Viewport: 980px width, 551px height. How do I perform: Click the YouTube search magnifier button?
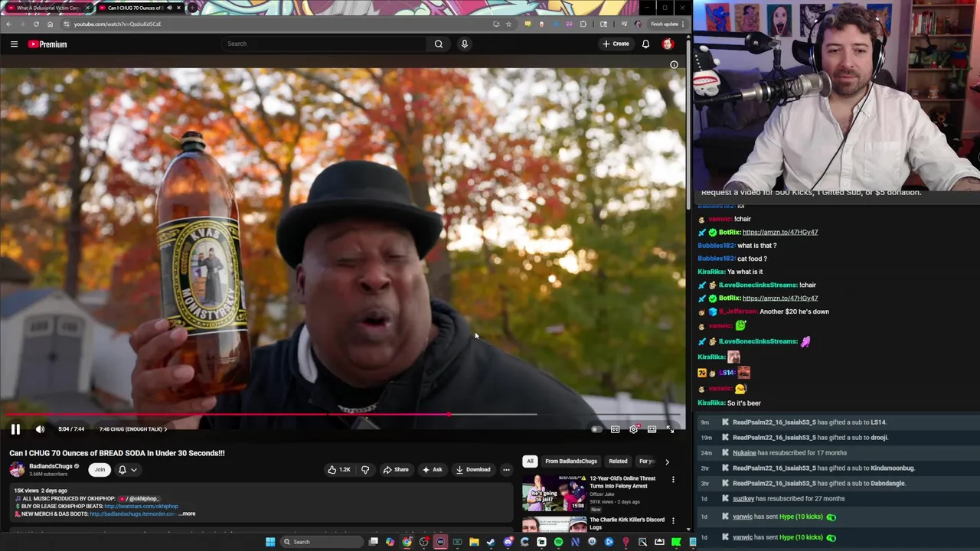point(439,44)
